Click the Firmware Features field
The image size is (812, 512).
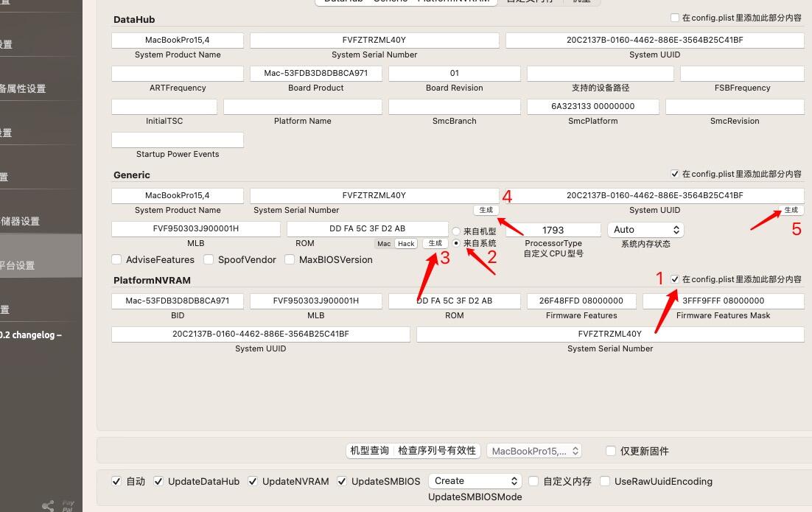pyautogui.click(x=581, y=301)
